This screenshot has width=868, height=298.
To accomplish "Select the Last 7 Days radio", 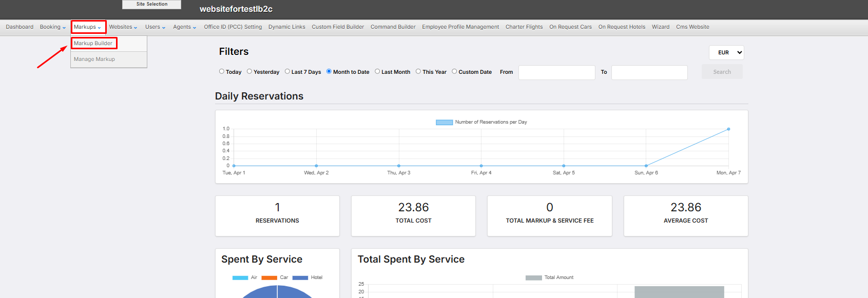I will [287, 71].
